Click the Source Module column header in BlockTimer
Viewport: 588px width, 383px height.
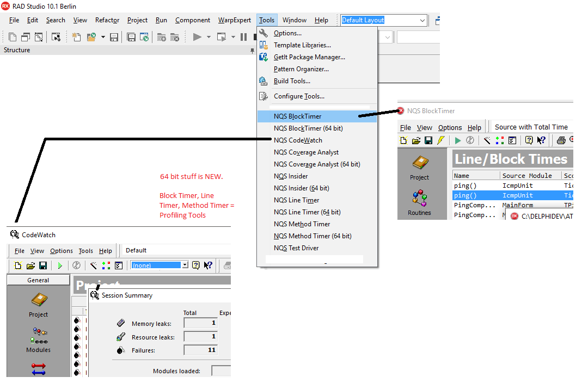tap(531, 176)
